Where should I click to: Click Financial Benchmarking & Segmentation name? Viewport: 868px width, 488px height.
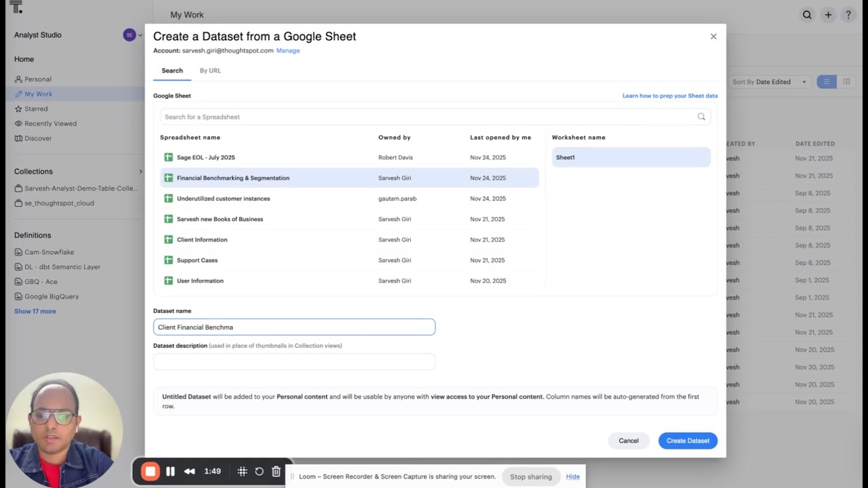click(x=233, y=178)
